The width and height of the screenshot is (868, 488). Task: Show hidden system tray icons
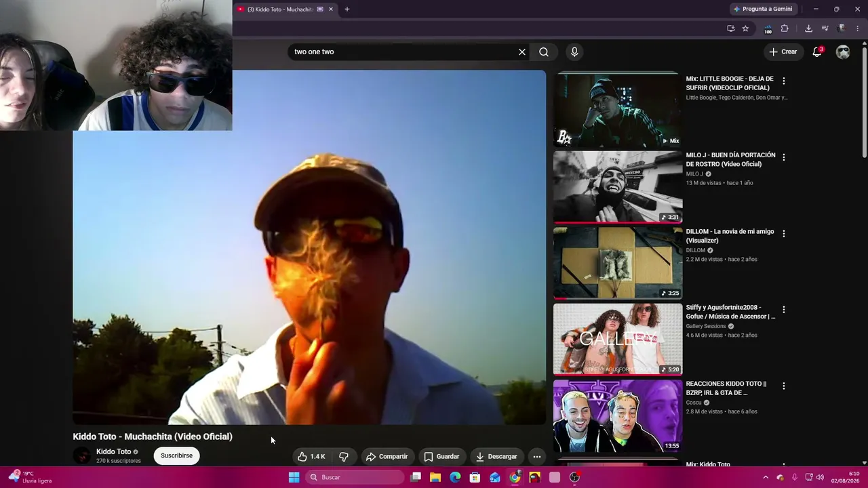point(766,477)
